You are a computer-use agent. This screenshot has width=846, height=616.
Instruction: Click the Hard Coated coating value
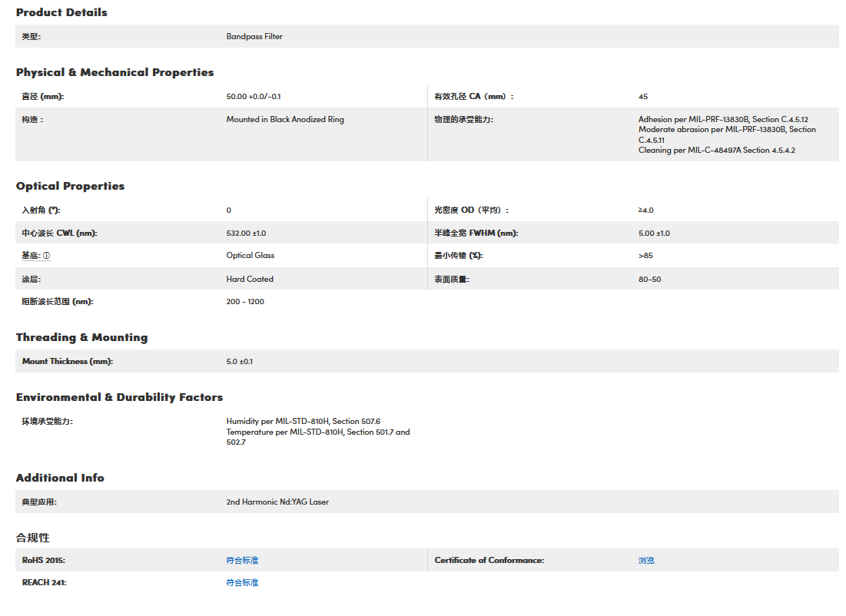click(250, 280)
